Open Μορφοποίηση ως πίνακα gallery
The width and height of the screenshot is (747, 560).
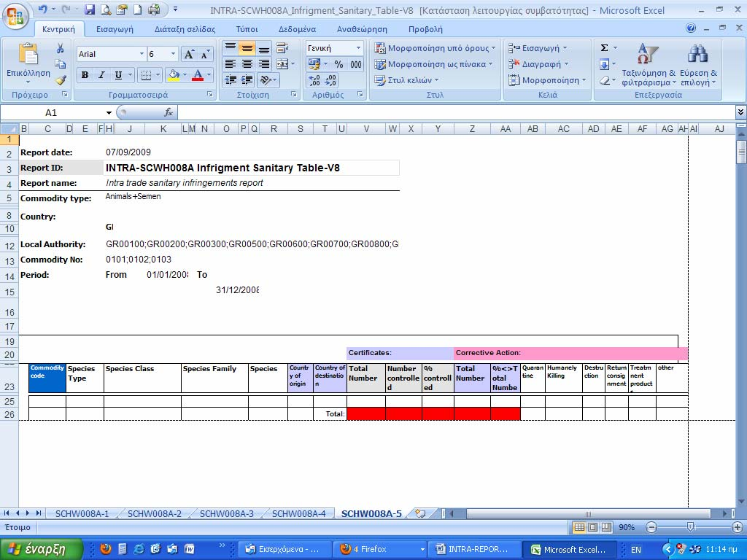(433, 64)
